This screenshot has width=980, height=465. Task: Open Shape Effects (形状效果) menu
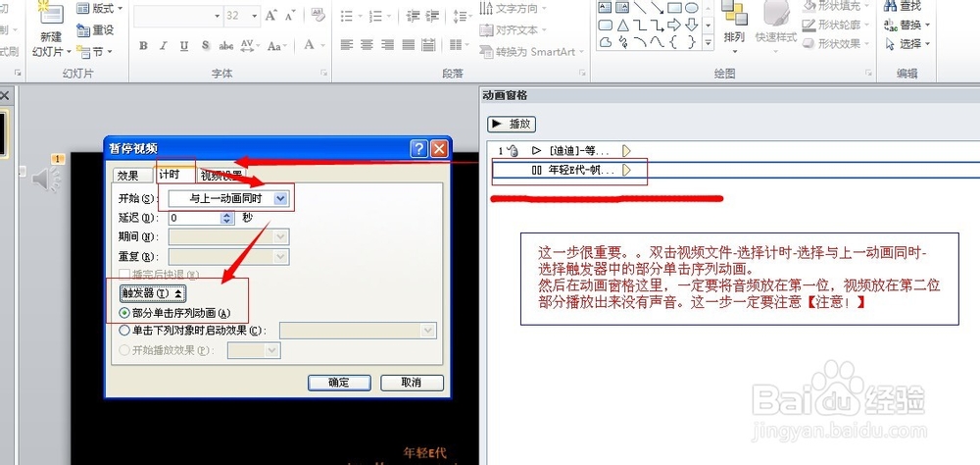click(x=838, y=44)
